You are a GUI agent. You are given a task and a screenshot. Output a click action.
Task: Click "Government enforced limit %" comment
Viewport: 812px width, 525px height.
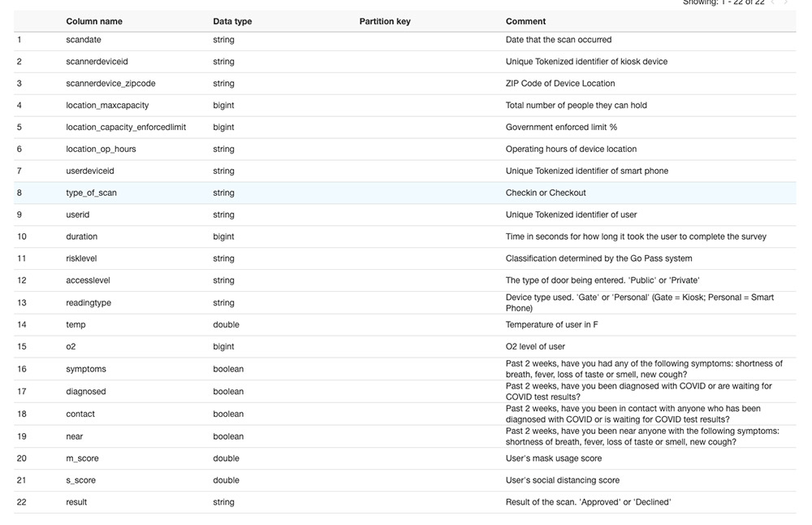click(x=561, y=127)
